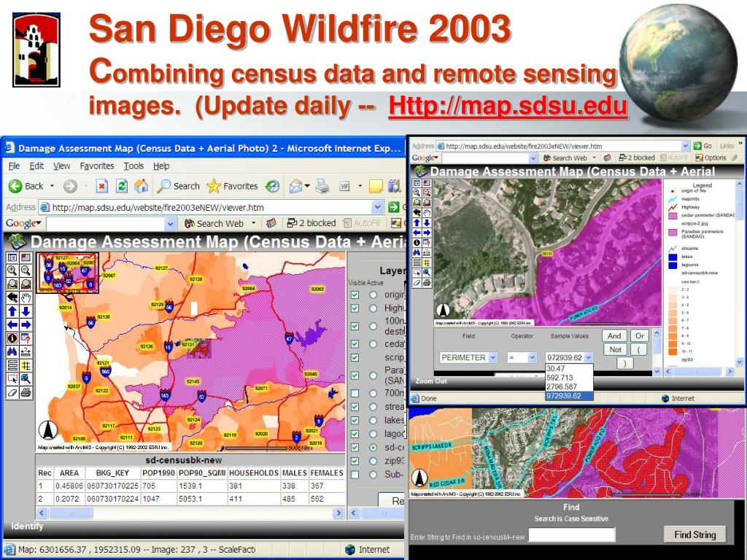Click Print icon in left map toolbar
Viewport: 747px width, 560px height.
(26, 392)
